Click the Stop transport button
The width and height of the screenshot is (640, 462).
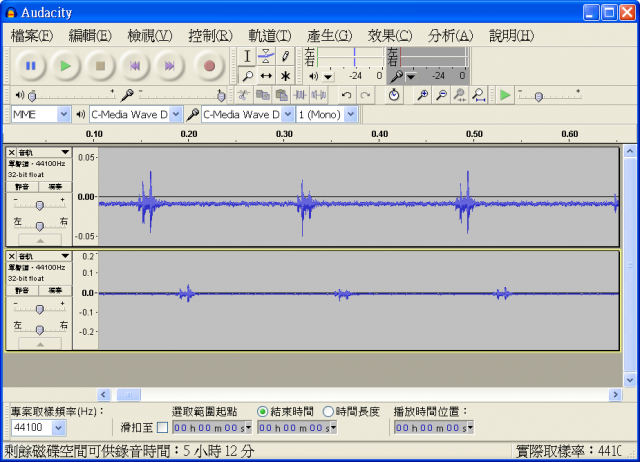click(x=100, y=66)
